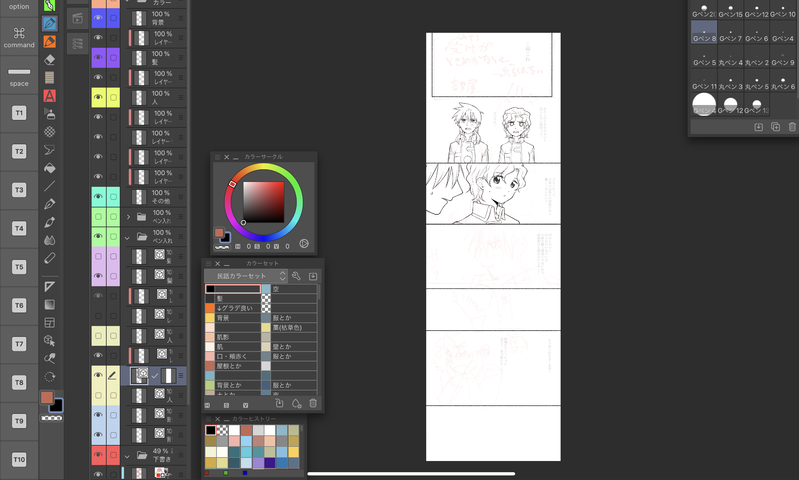This screenshot has height=480, width=799.
Task: Open the animation panel clapperboard icon
Action: pos(77,19)
